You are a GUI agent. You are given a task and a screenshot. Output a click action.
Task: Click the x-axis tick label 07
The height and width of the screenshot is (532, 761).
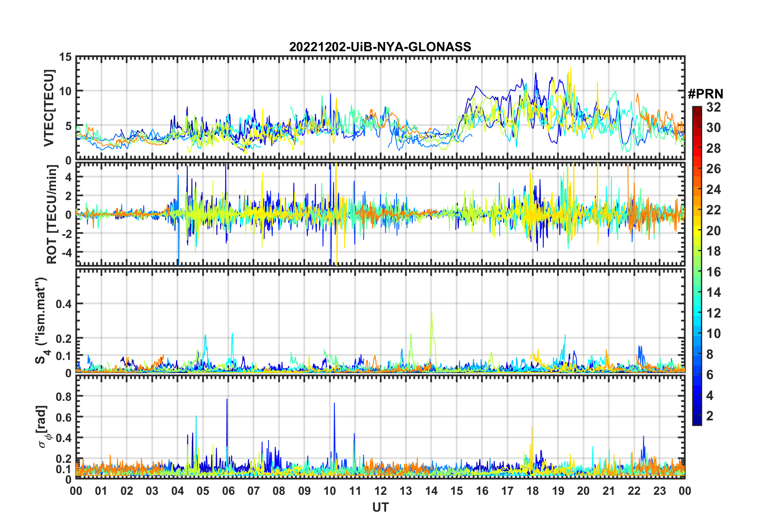click(254, 491)
